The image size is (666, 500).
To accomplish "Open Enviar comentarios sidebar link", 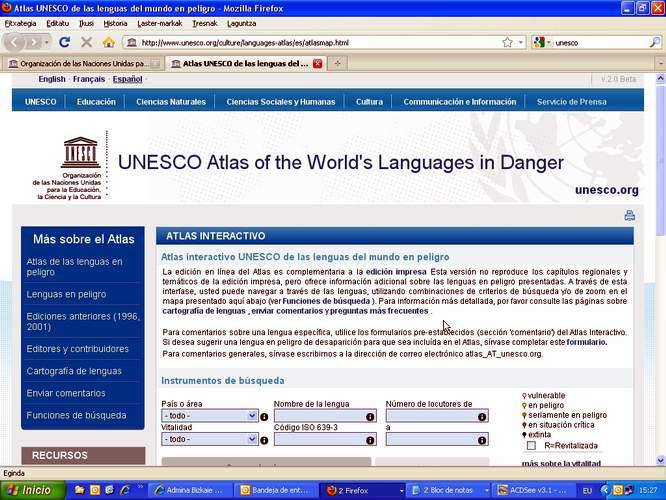I will pos(66,393).
